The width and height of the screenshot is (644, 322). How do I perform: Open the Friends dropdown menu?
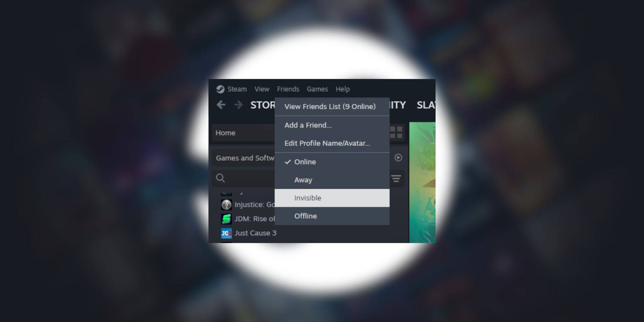point(287,89)
